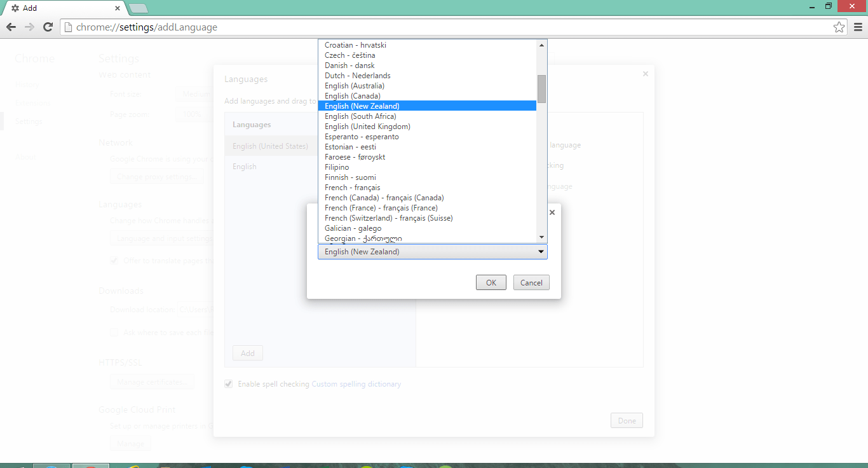Viewport: 868px width, 468px height.
Task: Choose English (Canada) option
Action: [x=427, y=96]
